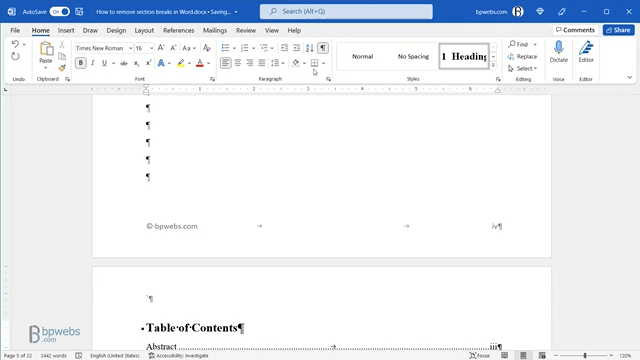Apply subscript formatting

136,63
